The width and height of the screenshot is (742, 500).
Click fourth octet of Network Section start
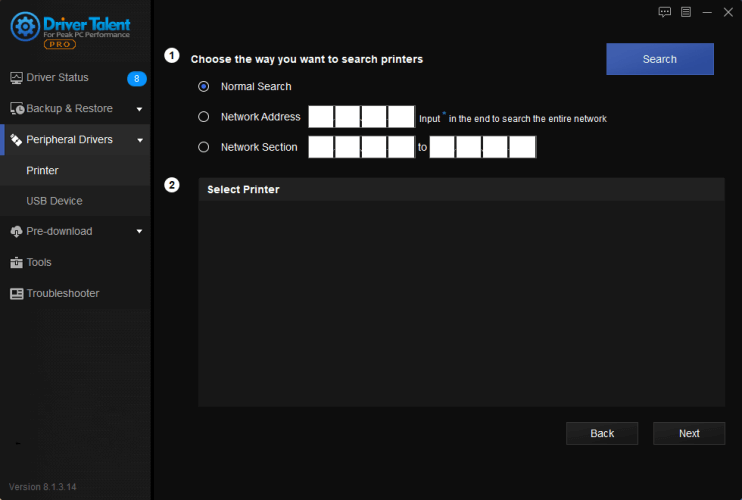401,147
